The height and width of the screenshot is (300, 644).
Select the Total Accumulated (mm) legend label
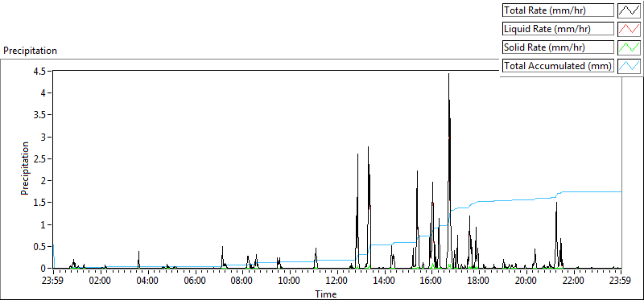point(558,66)
